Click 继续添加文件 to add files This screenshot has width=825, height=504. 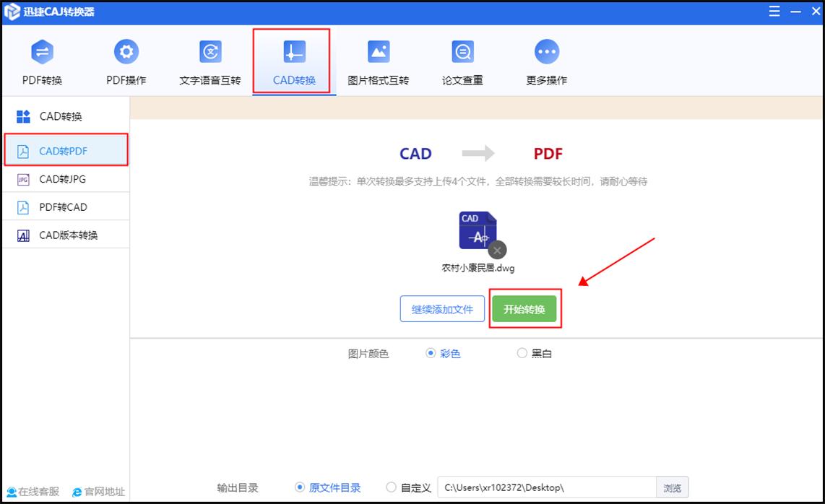pyautogui.click(x=441, y=308)
